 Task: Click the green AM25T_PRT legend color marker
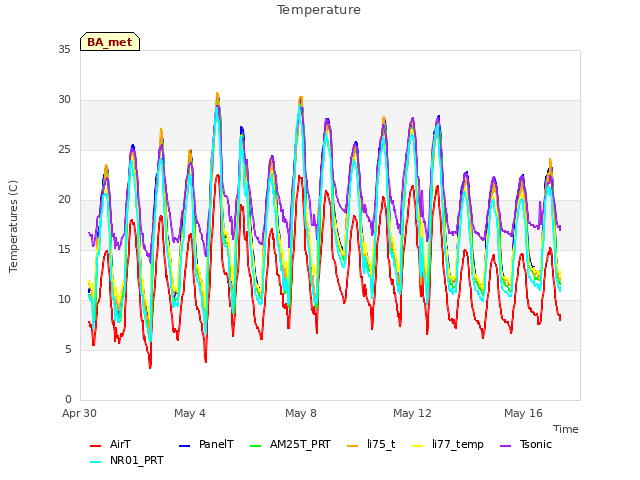coord(256,446)
